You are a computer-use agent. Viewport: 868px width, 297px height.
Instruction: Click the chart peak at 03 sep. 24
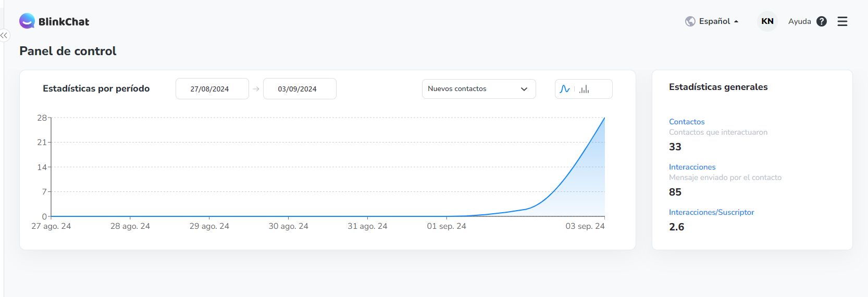604,118
